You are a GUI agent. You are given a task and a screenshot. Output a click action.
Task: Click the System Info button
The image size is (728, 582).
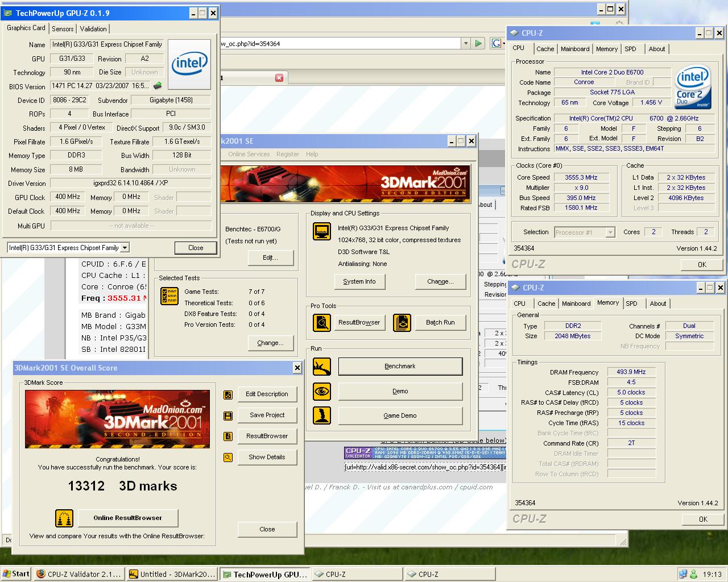pos(359,281)
